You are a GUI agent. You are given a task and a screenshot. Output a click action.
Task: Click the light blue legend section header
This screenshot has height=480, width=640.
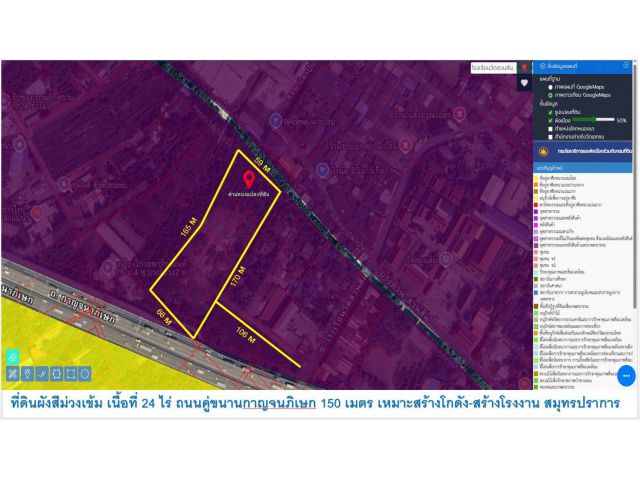click(582, 167)
